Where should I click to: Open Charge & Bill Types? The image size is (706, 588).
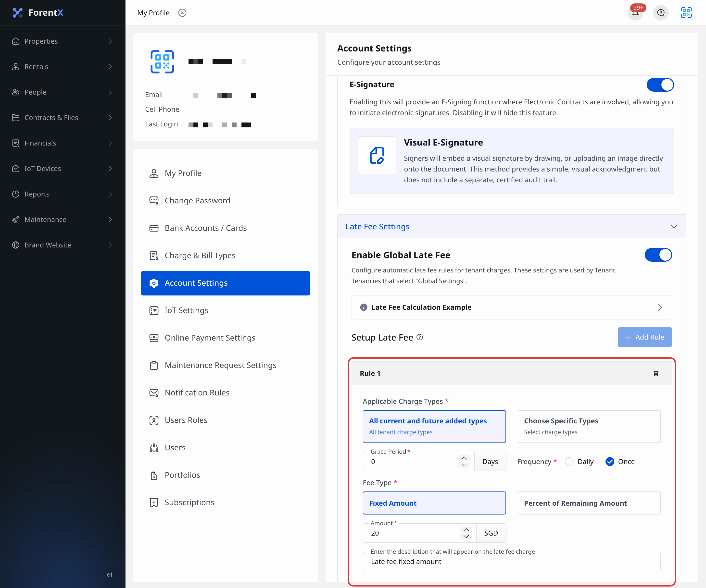[x=225, y=255]
